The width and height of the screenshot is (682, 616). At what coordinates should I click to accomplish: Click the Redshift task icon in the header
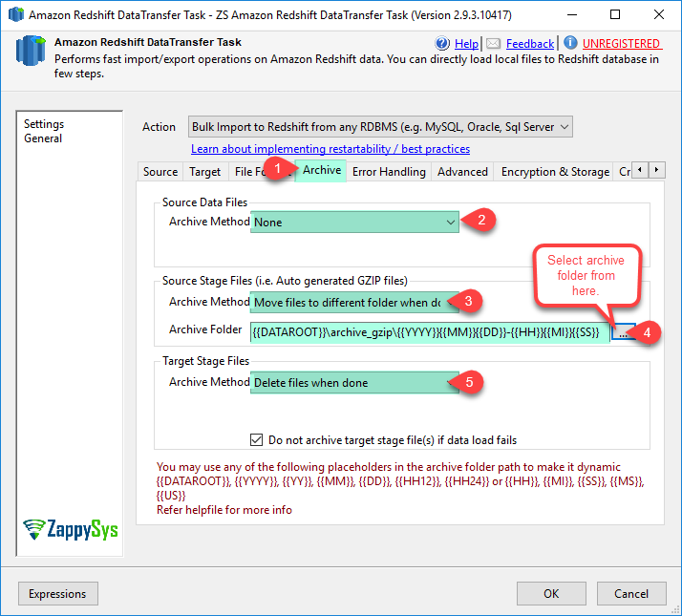(31, 51)
